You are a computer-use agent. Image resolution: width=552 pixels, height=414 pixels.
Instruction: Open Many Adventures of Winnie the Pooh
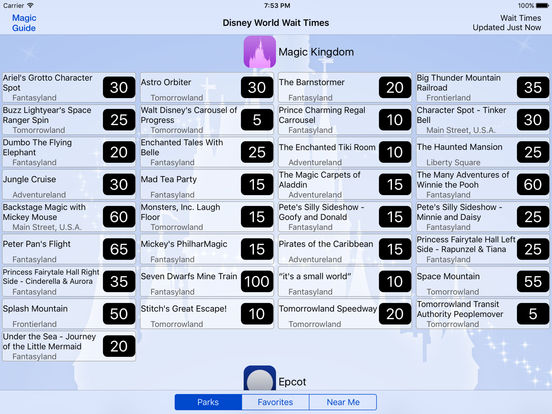[x=483, y=184]
